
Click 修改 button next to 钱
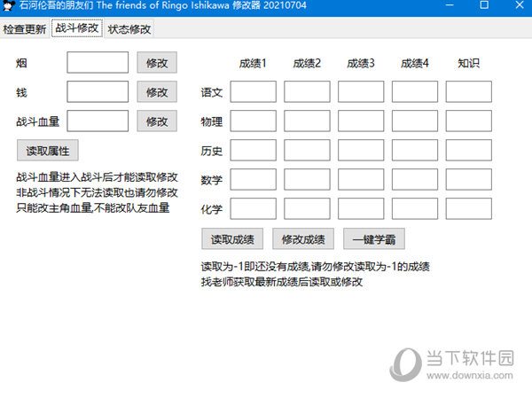tap(157, 91)
